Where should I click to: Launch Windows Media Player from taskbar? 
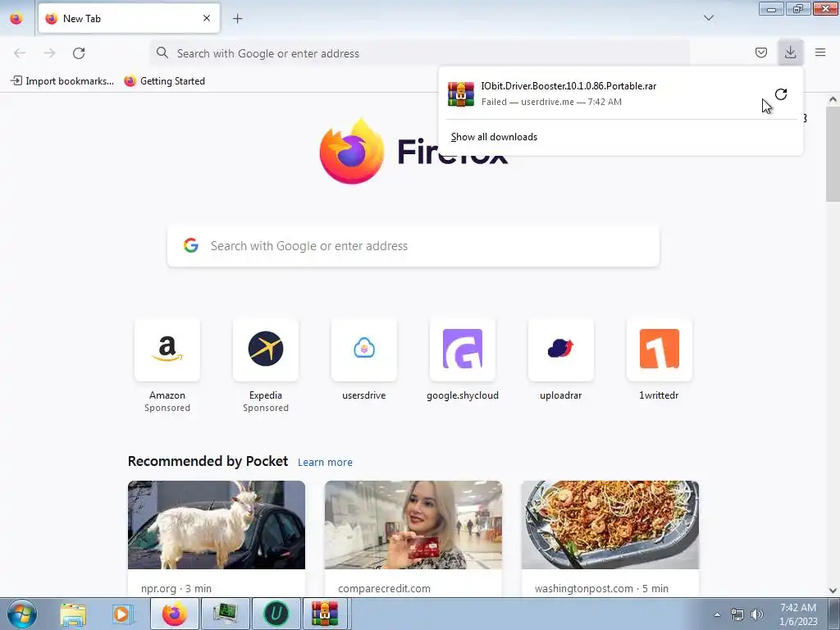(x=122, y=614)
